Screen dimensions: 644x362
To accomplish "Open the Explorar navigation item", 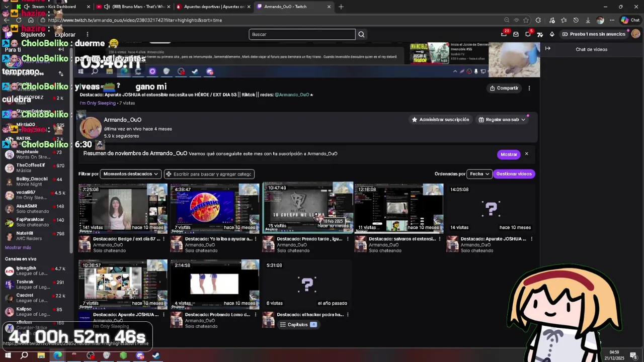I will (x=65, y=35).
